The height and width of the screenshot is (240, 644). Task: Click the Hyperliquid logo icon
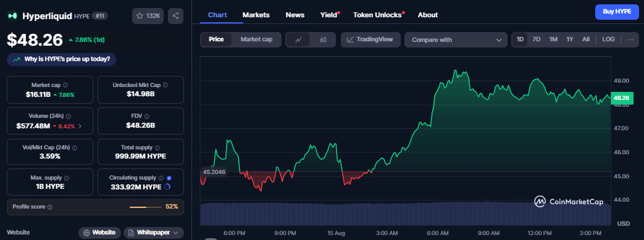click(13, 16)
